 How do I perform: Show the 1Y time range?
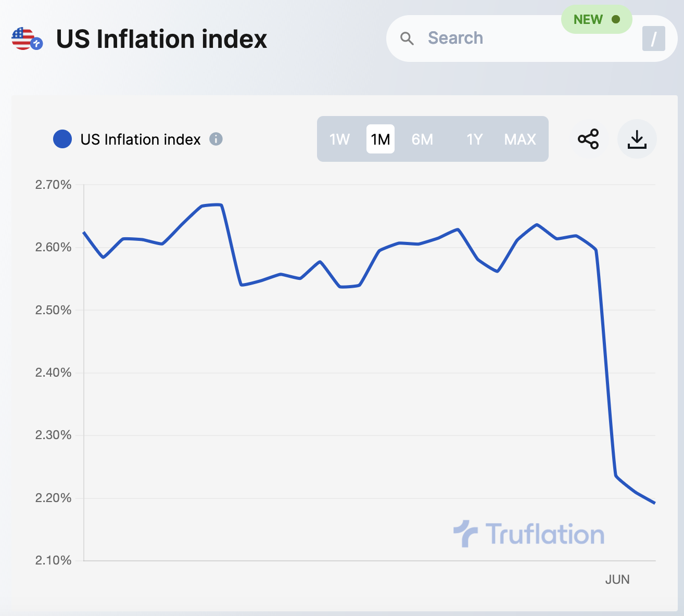point(474,139)
